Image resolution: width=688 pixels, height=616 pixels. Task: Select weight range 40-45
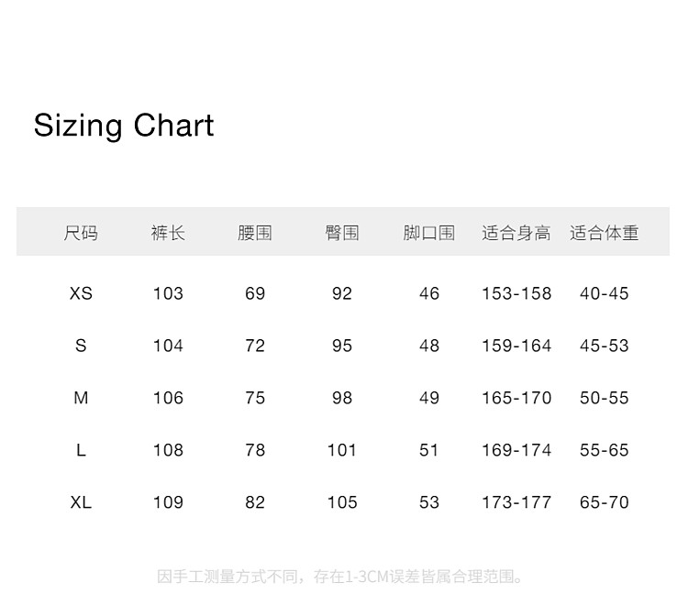point(604,293)
